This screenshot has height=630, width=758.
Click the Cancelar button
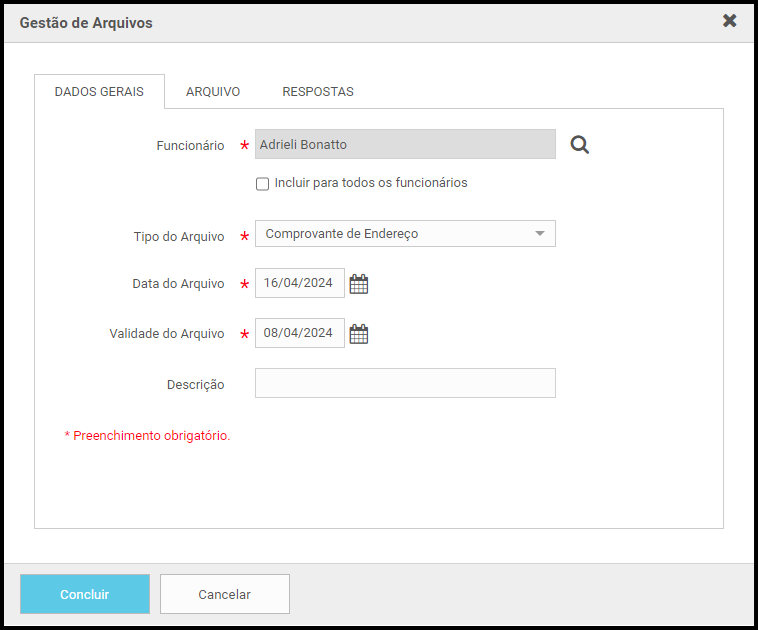pos(225,594)
